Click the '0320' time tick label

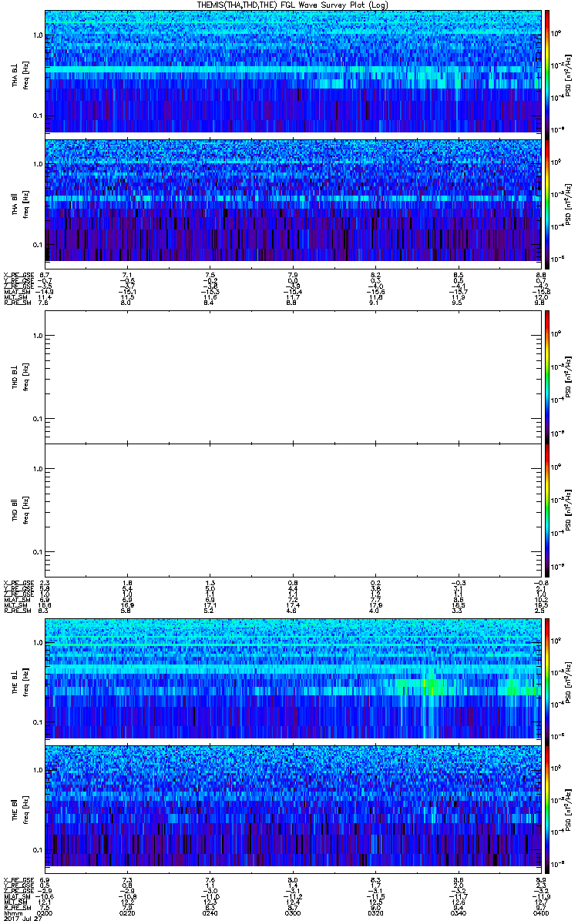click(375, 912)
